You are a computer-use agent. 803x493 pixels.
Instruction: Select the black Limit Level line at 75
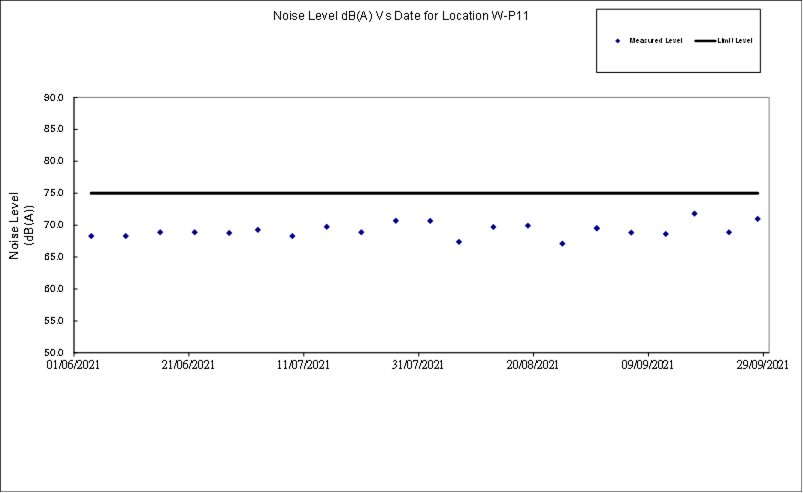pos(424,193)
